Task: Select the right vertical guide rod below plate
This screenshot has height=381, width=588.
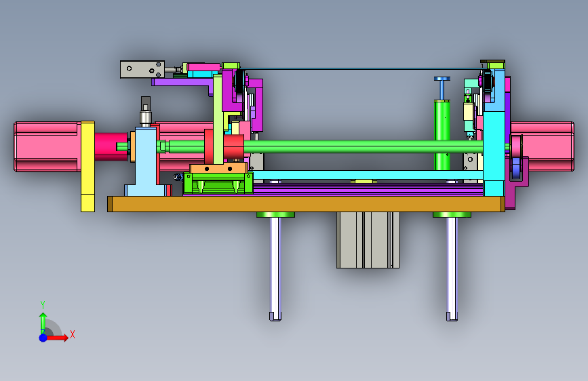Action: click(452, 268)
